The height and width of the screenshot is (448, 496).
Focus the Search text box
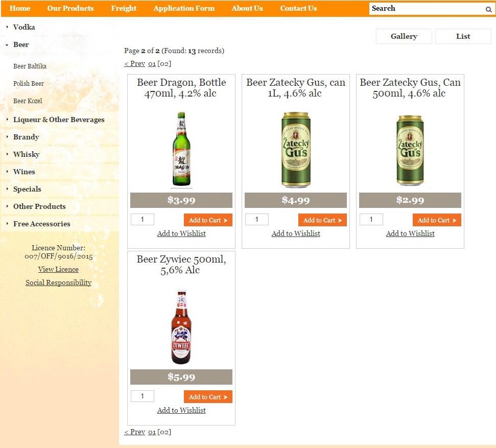(x=427, y=9)
